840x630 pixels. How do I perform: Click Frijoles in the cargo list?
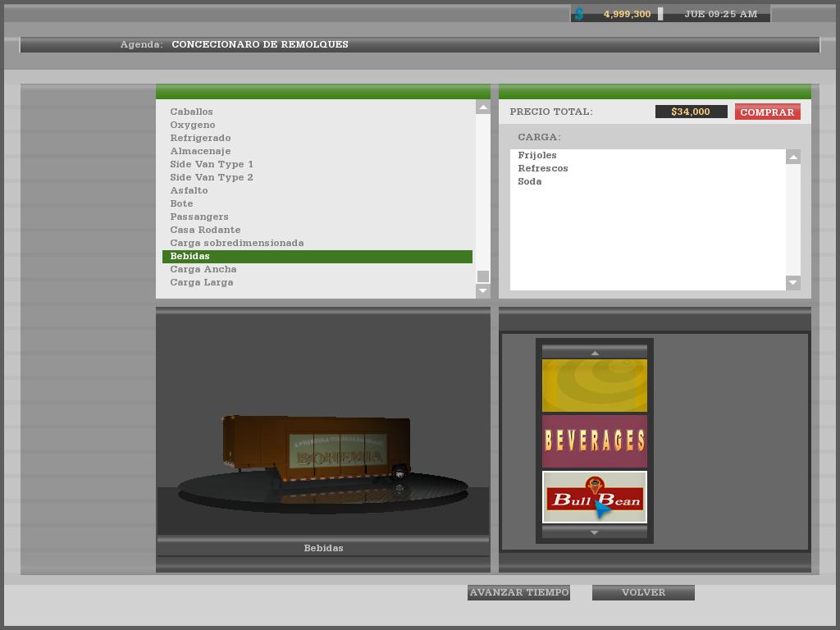tap(537, 155)
